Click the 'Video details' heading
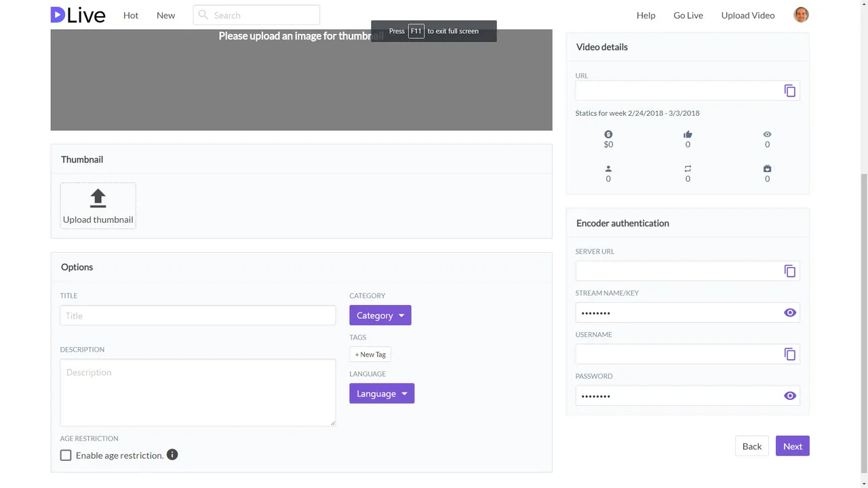 coord(602,47)
